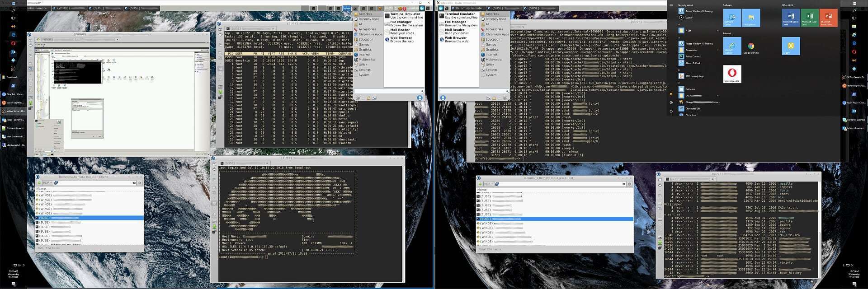
Task: Select Multimedia category in left Xfce menu
Action: point(366,60)
